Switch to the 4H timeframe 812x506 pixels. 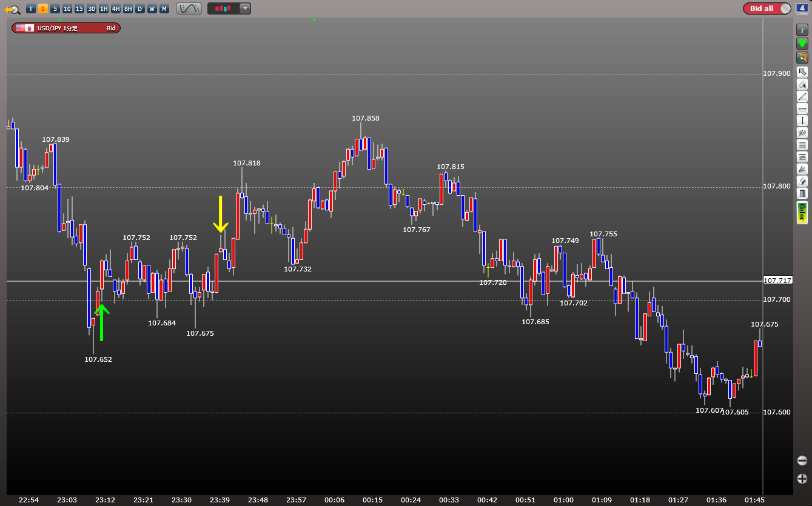pyautogui.click(x=115, y=8)
